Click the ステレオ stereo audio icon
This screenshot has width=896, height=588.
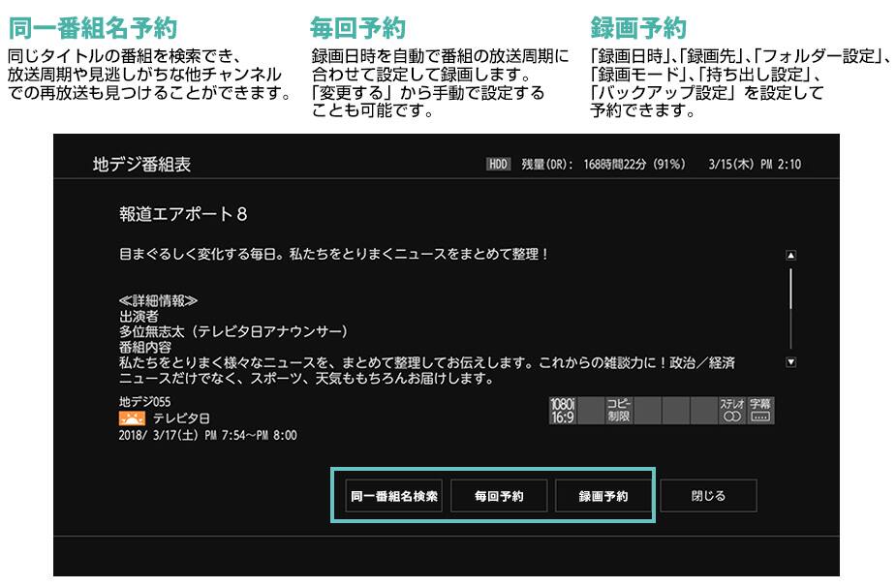point(732,411)
